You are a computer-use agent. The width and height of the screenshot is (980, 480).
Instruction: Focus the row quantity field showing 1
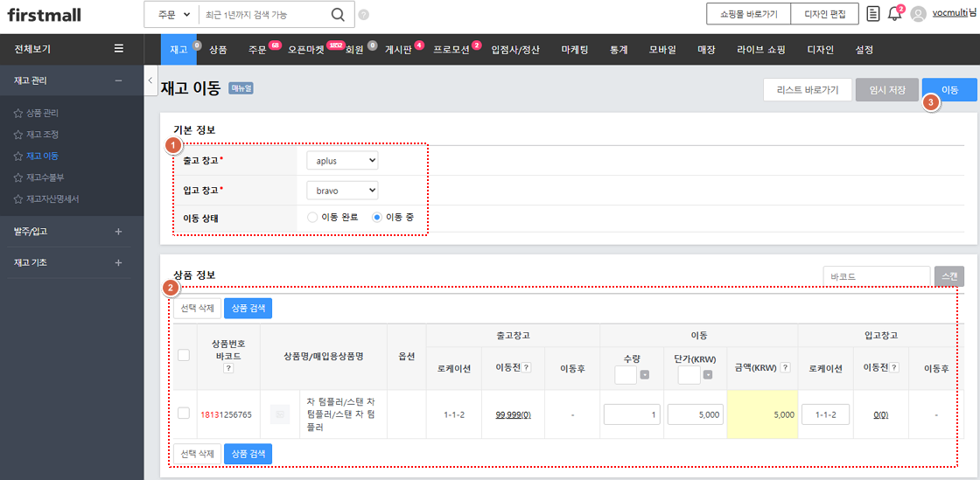(x=632, y=414)
